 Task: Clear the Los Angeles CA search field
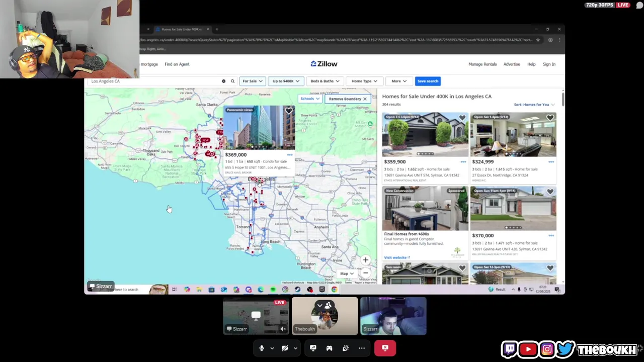tap(223, 81)
